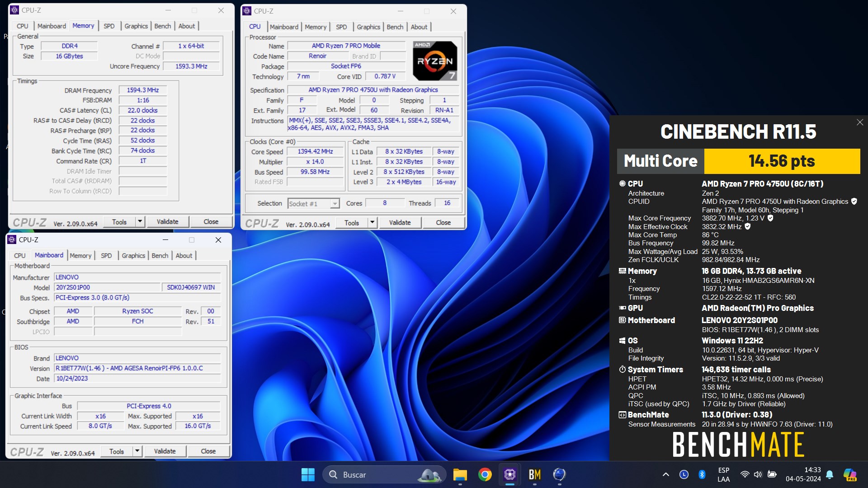Click System Timers stopwatch icon
868x488 pixels.
point(623,369)
